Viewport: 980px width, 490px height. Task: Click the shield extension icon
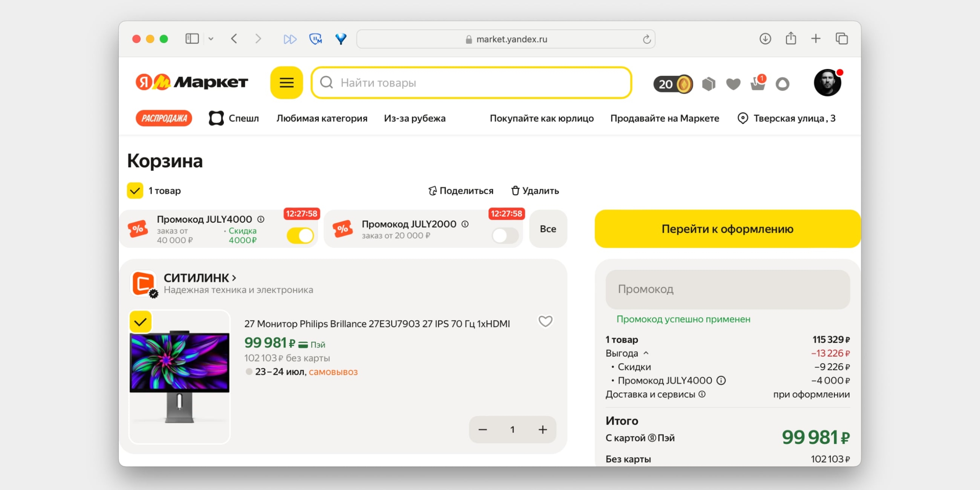tap(315, 39)
